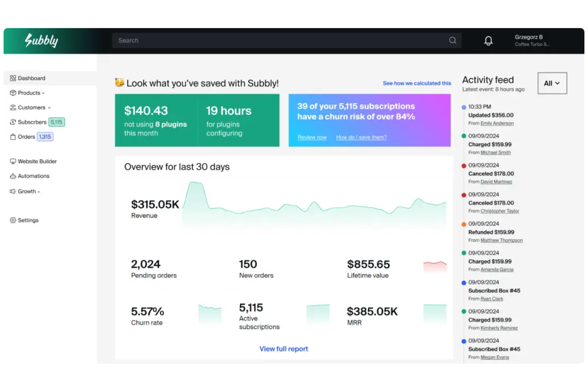
Task: Open the Settings page
Action: tap(28, 220)
